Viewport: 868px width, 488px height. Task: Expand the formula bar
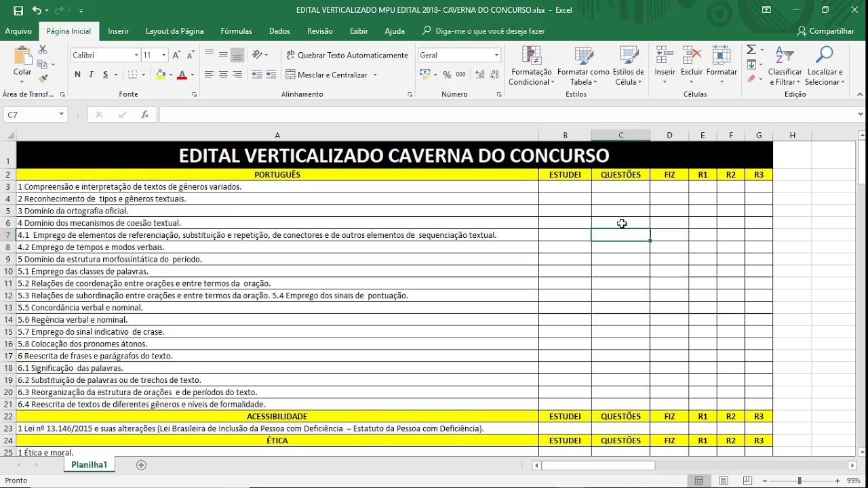tap(861, 115)
